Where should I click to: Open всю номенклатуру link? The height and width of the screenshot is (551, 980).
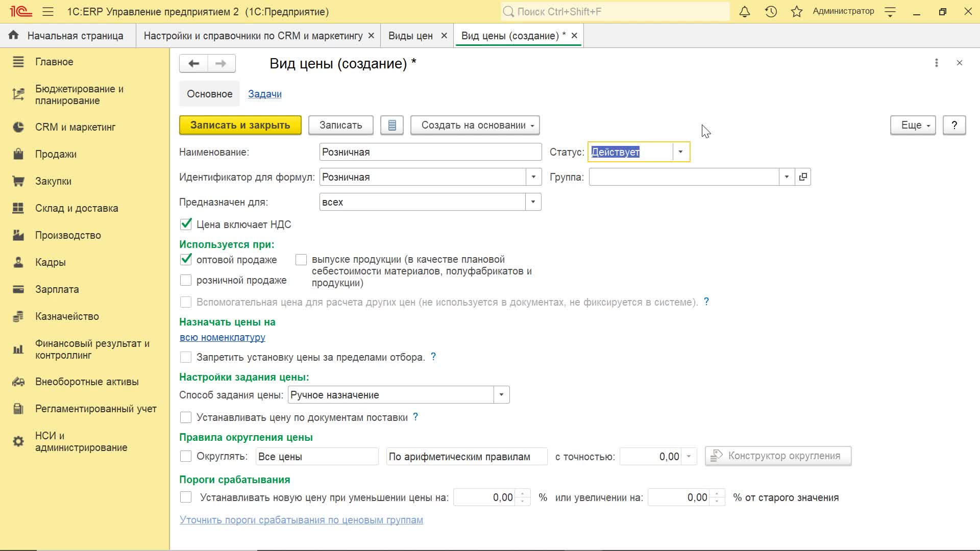point(223,337)
